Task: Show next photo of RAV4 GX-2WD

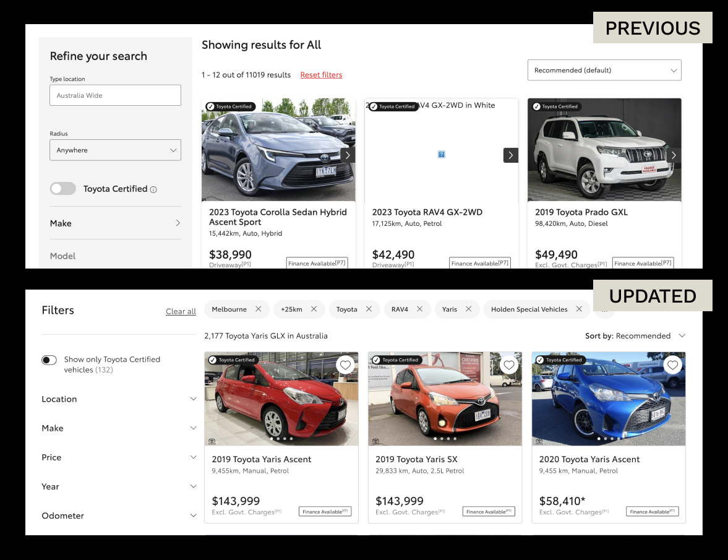Action: pos(511,155)
